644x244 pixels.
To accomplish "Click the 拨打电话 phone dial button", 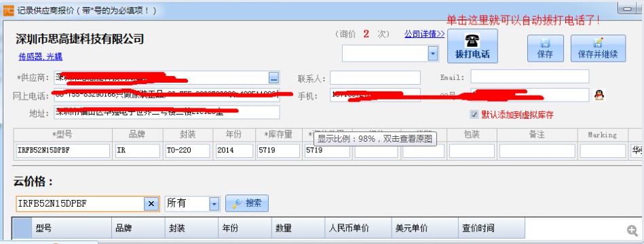I will 472,46.
